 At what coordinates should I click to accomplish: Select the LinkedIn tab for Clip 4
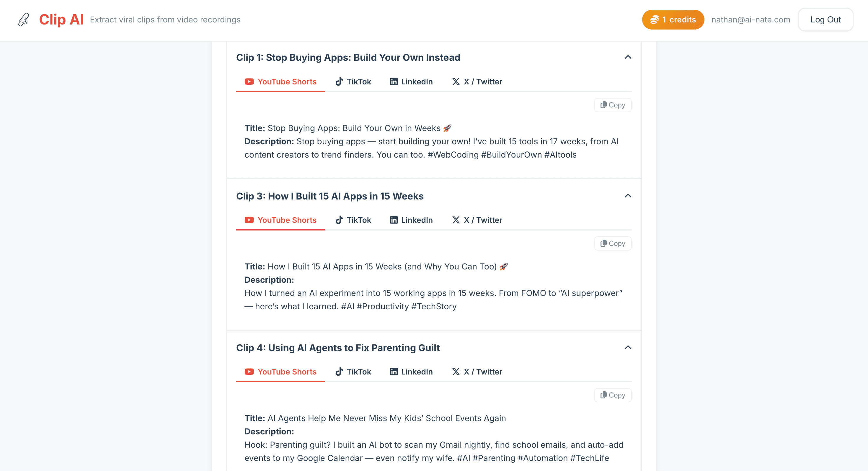pos(411,372)
